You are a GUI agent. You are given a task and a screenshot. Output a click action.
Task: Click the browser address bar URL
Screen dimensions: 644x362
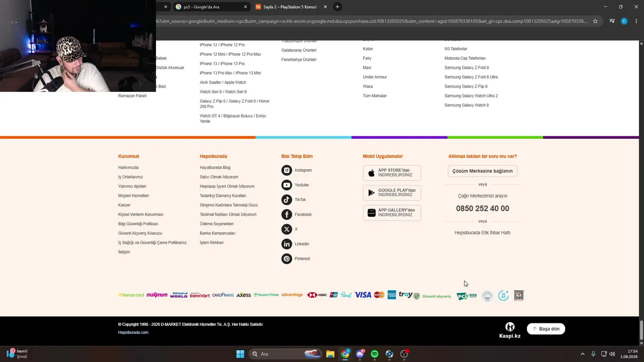tap(372, 21)
